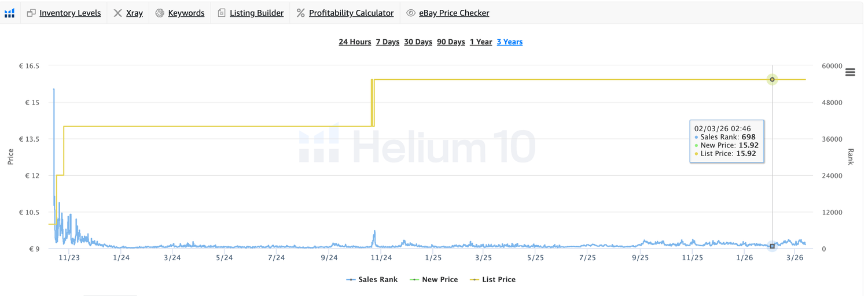
Task: Hide the New Price legend series
Action: [433, 280]
